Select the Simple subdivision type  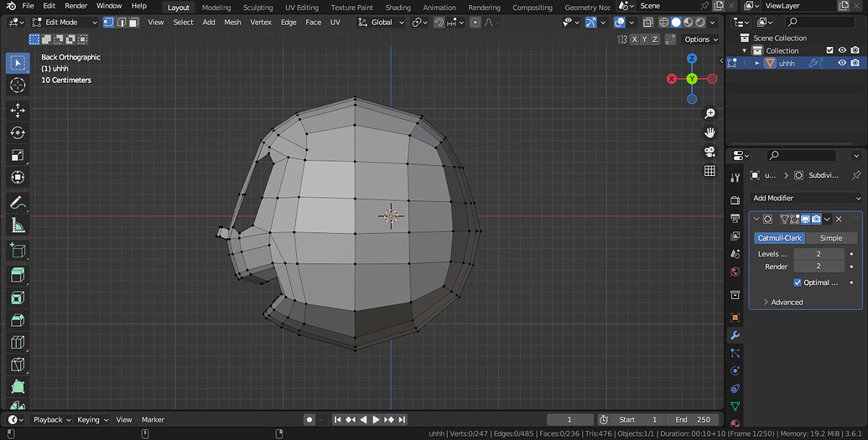831,238
